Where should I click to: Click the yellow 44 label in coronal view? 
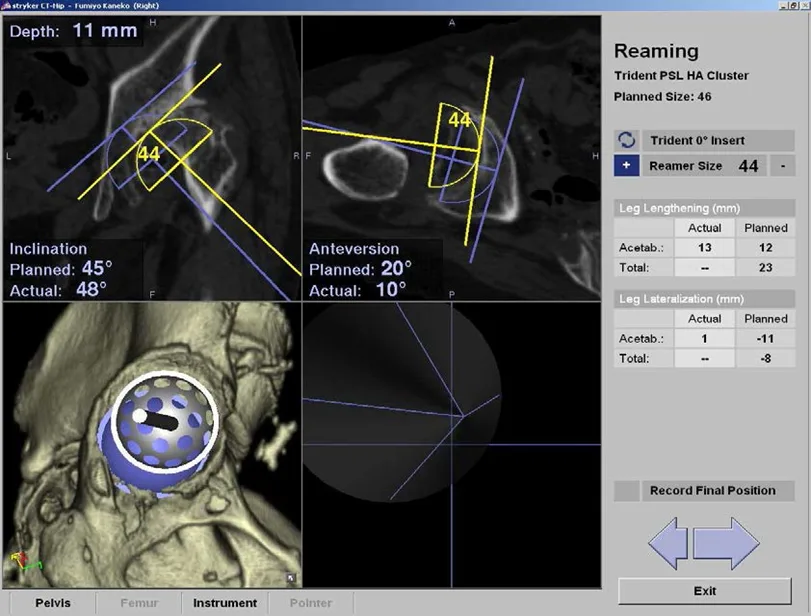point(149,154)
